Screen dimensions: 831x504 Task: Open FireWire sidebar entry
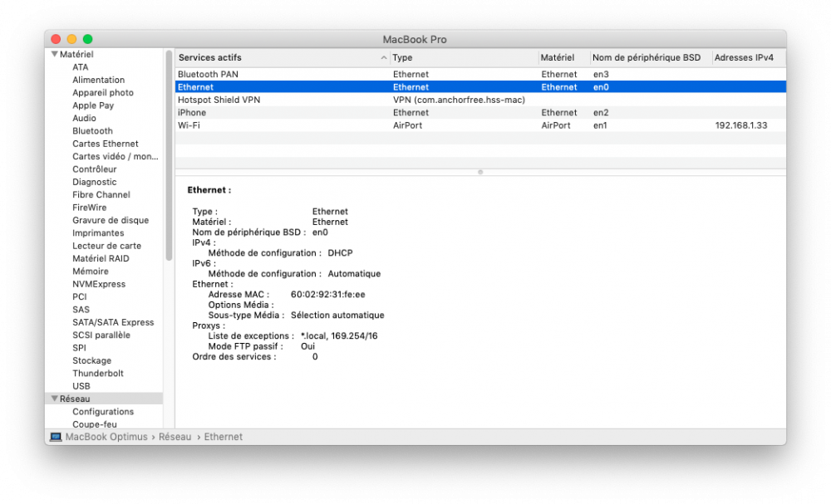click(90, 208)
